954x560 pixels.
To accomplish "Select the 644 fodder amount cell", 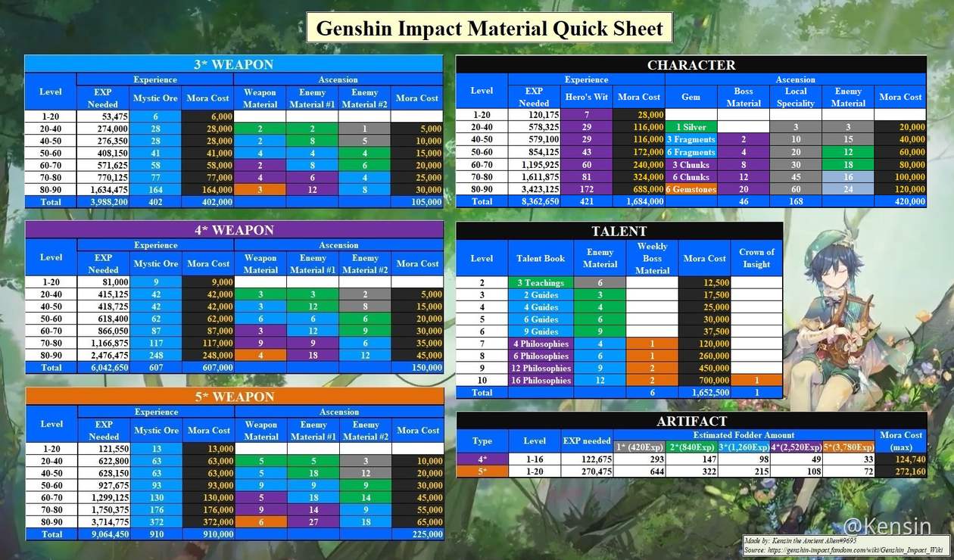I will click(x=640, y=471).
